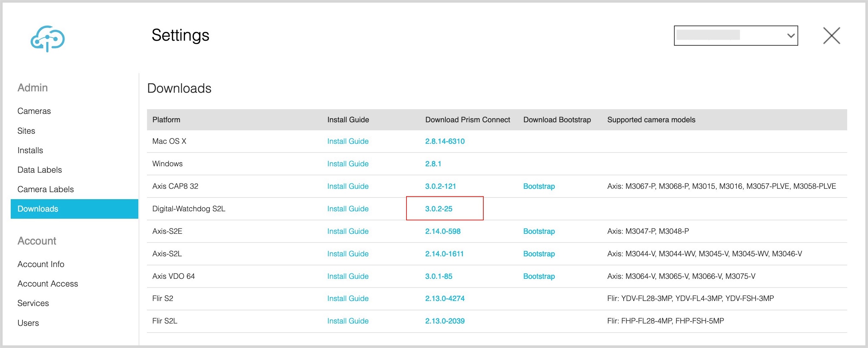The height and width of the screenshot is (348, 868).
Task: Click Download Prism Connect column header
Action: pos(468,120)
